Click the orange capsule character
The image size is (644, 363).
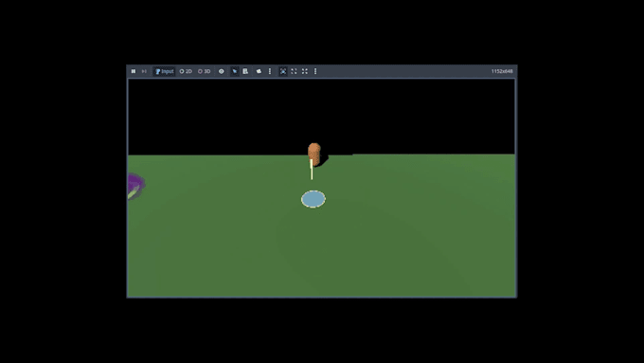314,154
